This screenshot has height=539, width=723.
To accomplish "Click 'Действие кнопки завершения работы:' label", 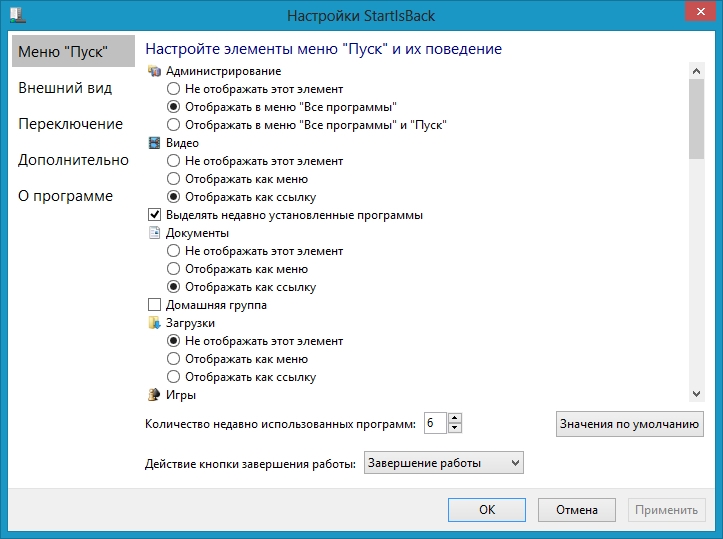I will pyautogui.click(x=250, y=463).
